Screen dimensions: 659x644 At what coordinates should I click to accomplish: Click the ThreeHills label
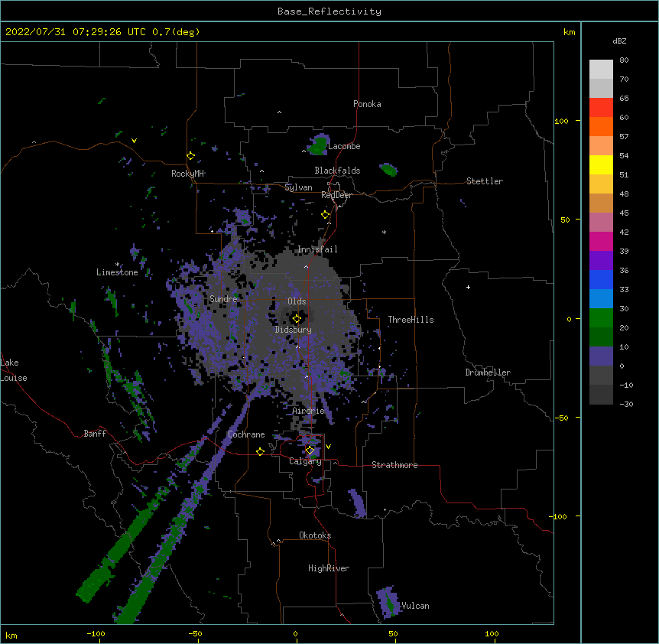pos(411,320)
